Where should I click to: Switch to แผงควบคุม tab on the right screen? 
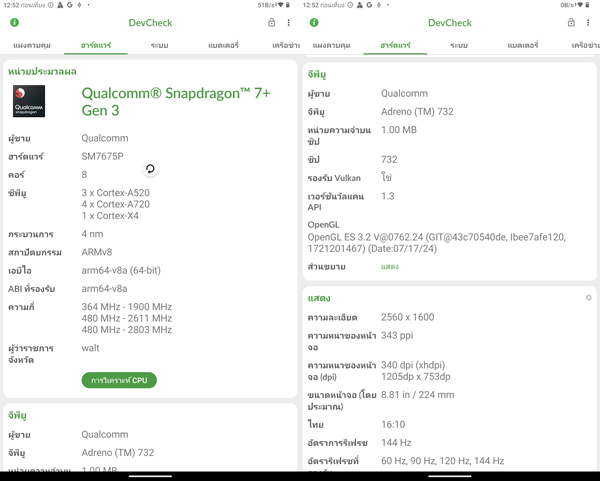point(332,46)
